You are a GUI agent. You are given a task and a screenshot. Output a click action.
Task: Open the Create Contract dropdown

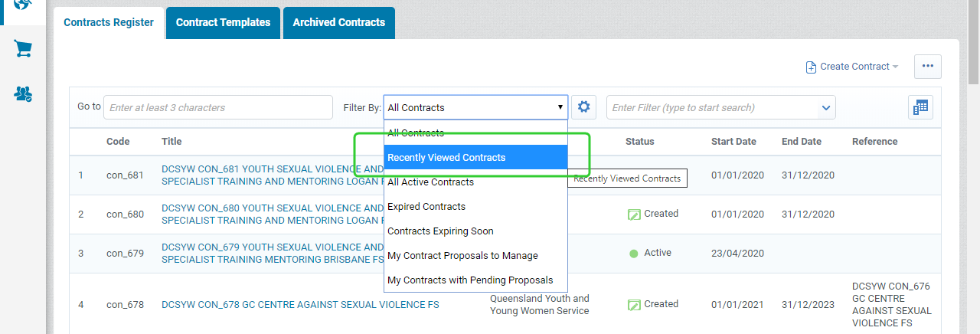pyautogui.click(x=852, y=67)
